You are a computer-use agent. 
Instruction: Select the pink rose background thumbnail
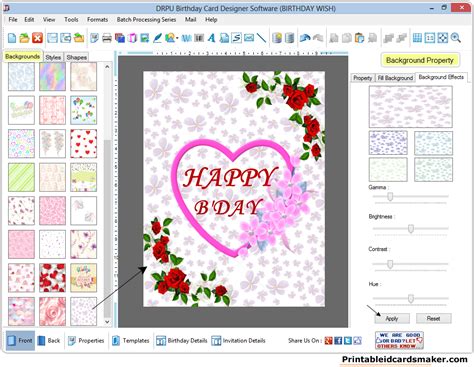point(53,311)
